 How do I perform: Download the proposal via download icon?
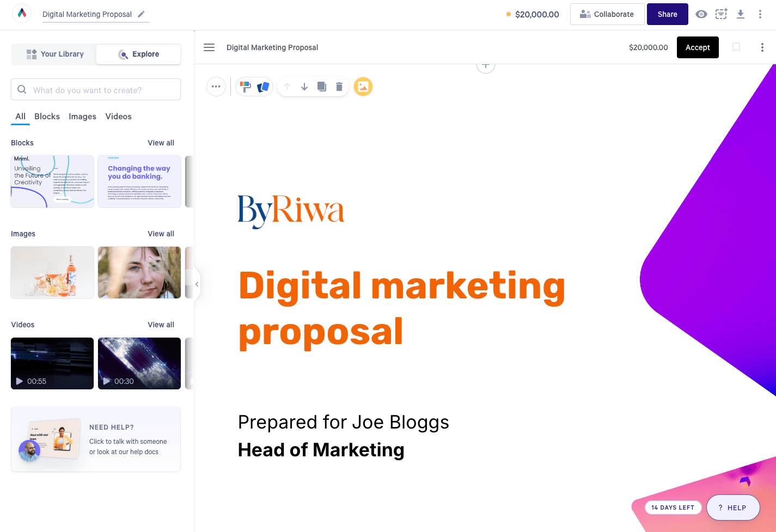click(741, 14)
